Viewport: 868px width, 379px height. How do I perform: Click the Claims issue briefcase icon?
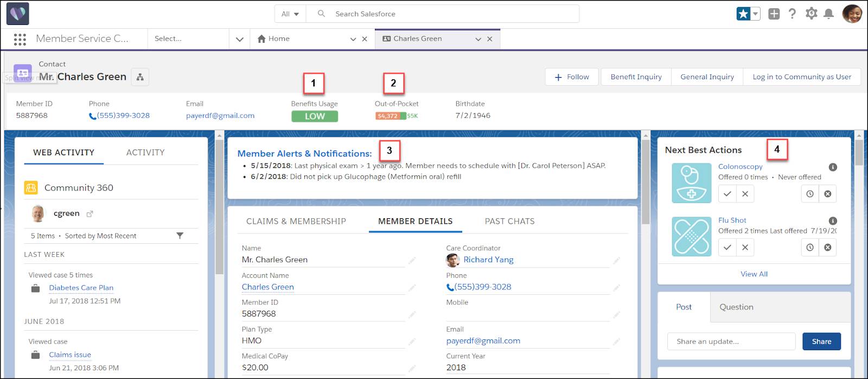pyautogui.click(x=36, y=355)
